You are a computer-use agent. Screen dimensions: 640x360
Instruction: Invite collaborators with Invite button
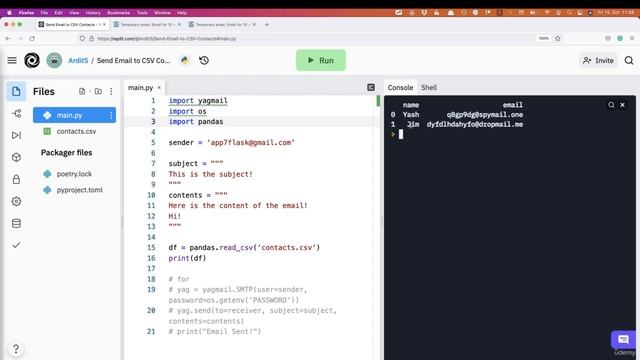(598, 60)
